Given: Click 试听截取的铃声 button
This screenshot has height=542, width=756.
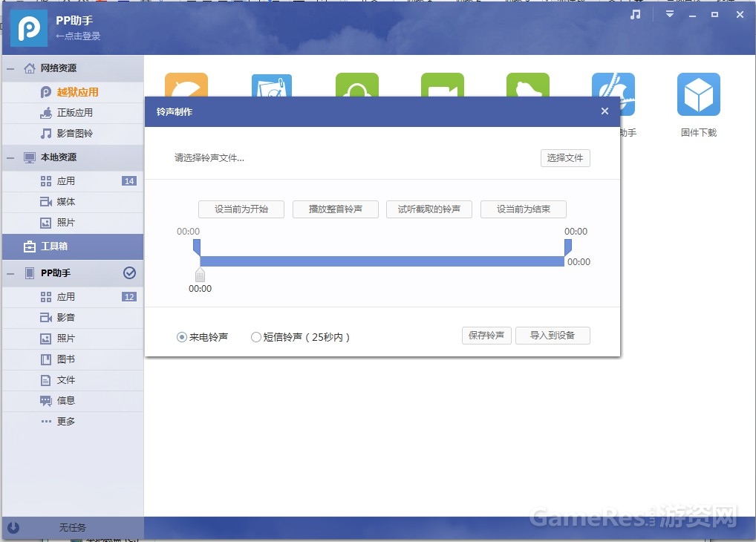Looking at the screenshot, I should tap(428, 209).
